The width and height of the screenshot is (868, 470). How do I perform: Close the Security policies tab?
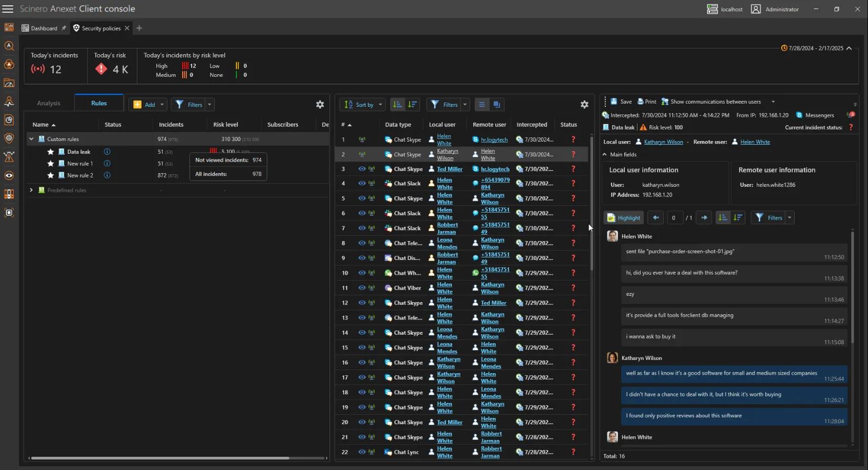(x=127, y=28)
